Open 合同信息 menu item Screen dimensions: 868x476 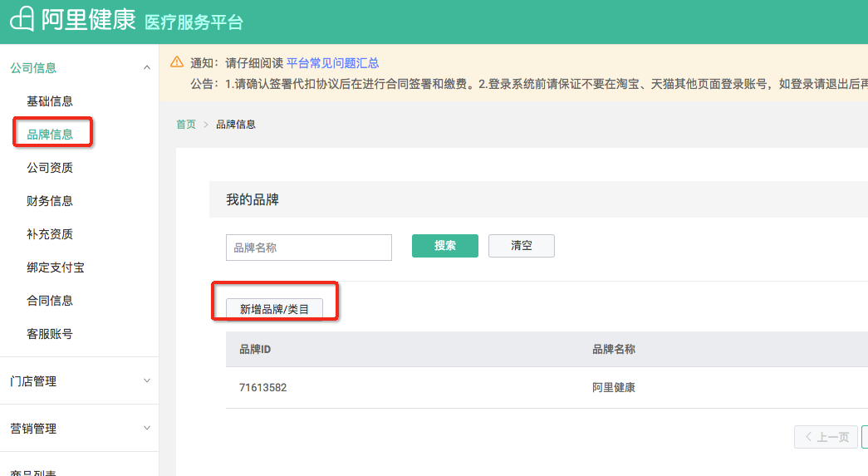tap(50, 301)
